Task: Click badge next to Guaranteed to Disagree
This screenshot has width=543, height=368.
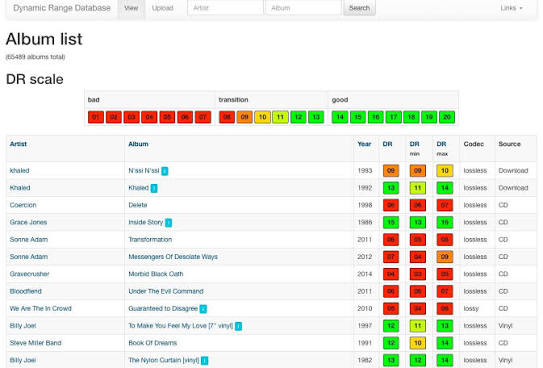Action: pos(203,309)
